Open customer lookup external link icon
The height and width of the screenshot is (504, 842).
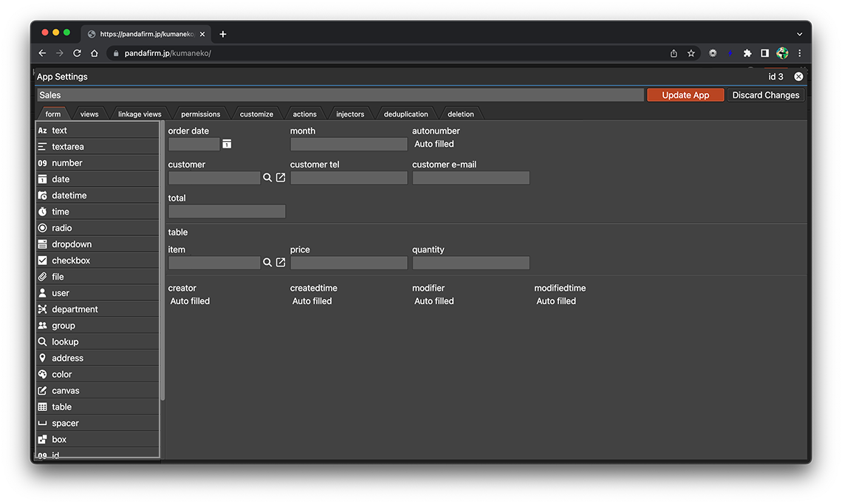281,178
